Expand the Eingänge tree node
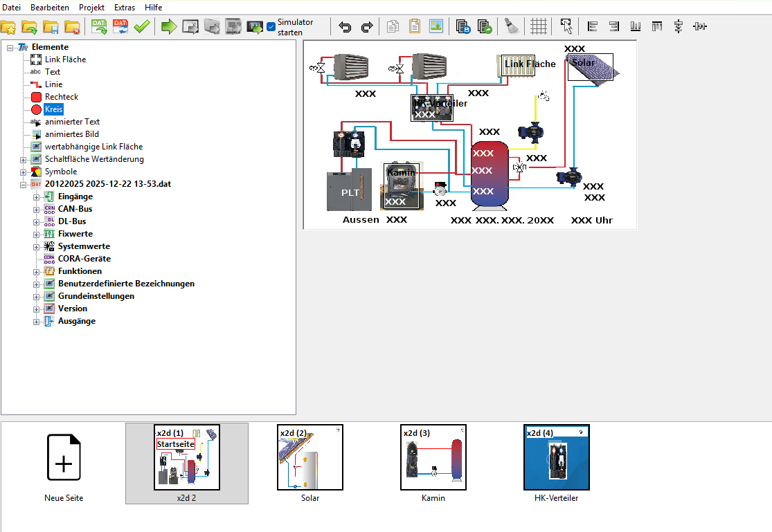 point(37,196)
